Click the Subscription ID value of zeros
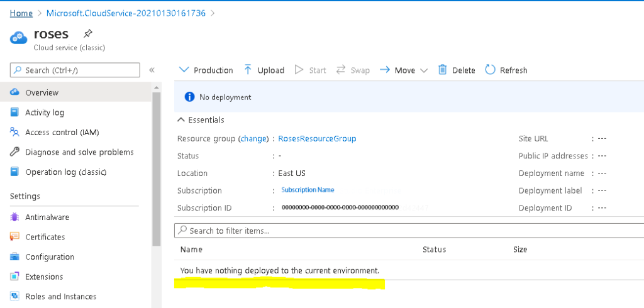644x308 pixels. (x=340, y=207)
